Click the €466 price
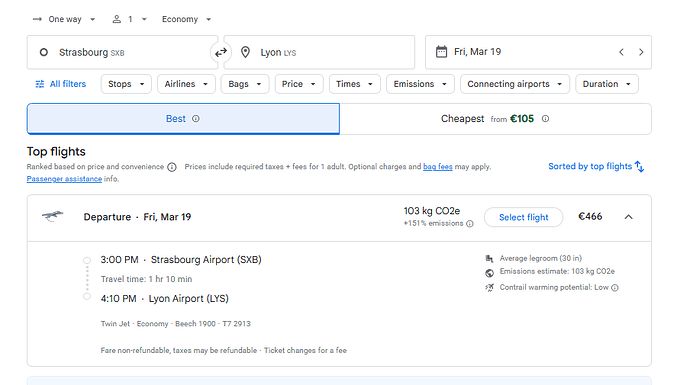Viewport: 690px width, 385px height. pyautogui.click(x=590, y=216)
